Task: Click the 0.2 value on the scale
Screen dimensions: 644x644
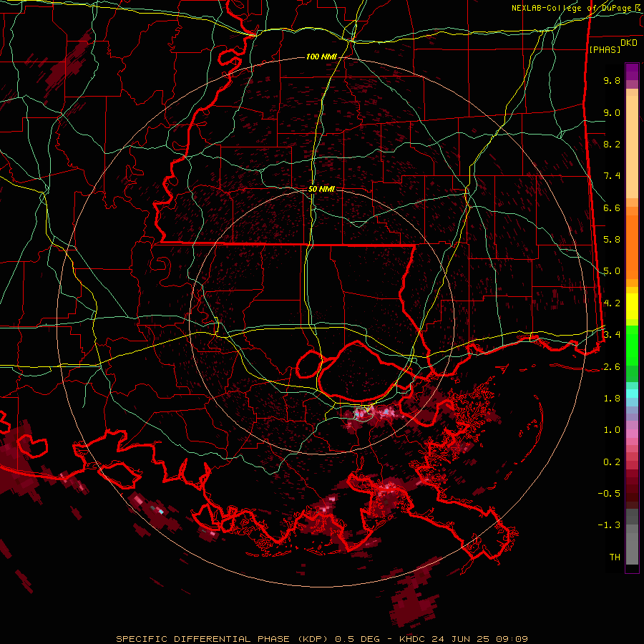Action: 612,462
